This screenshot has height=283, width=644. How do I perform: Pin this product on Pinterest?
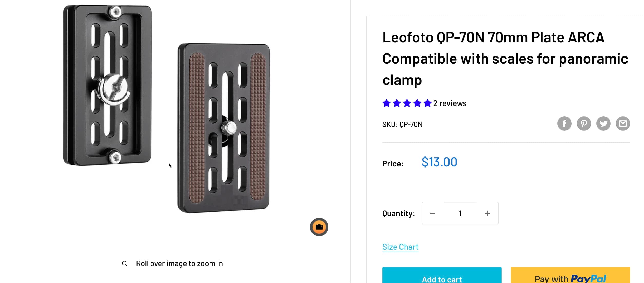[x=584, y=124]
